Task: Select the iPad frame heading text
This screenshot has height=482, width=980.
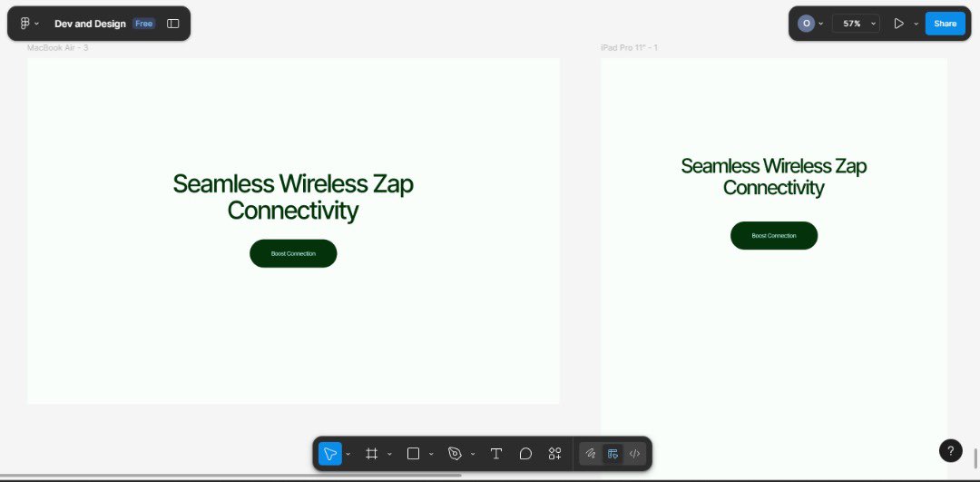Action: pos(774,177)
